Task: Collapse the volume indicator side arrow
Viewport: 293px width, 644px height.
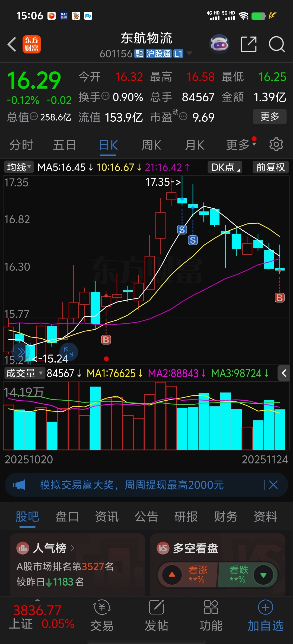Action: pyautogui.click(x=284, y=373)
